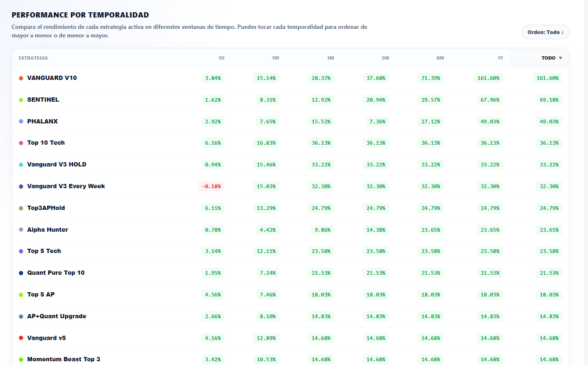
Task: Select the Quant Pure Top 10 name
Action: point(56,272)
